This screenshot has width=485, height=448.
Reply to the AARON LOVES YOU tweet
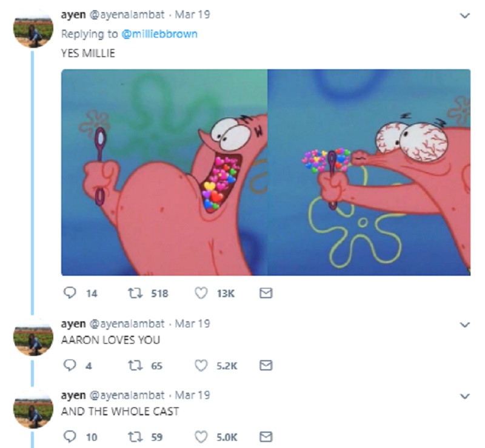tap(70, 366)
